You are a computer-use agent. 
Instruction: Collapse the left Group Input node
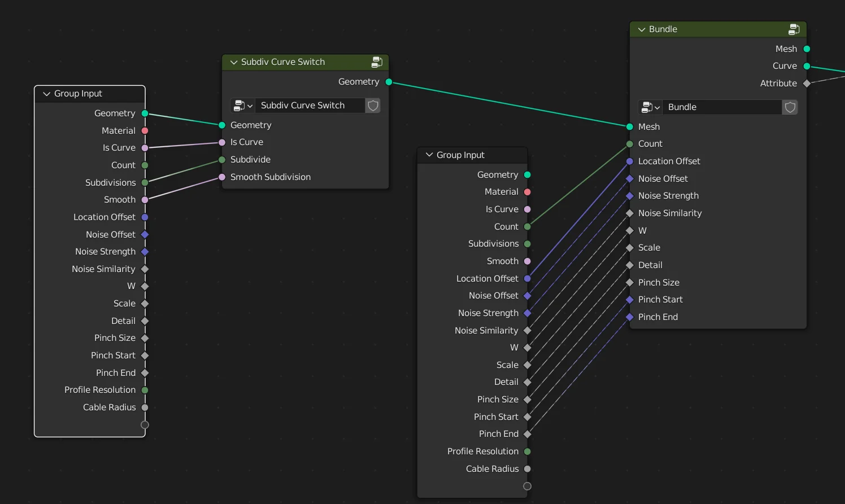[x=46, y=94]
